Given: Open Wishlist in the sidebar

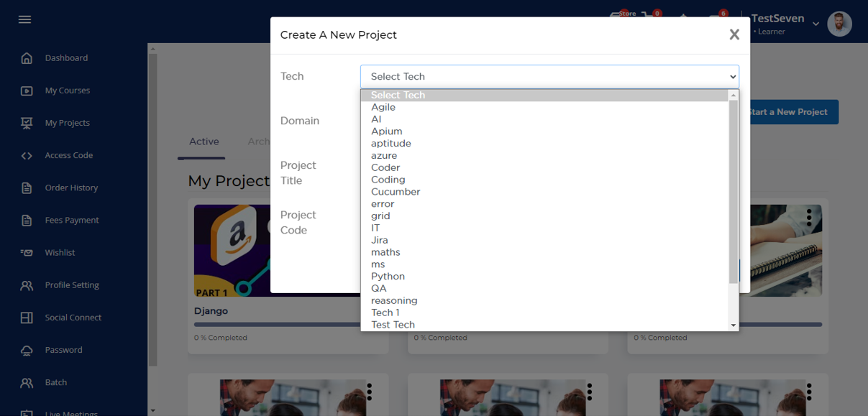Looking at the screenshot, I should [x=60, y=253].
